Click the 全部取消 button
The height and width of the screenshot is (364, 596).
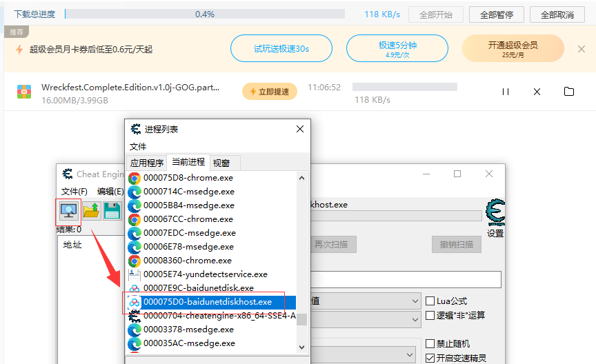point(557,14)
